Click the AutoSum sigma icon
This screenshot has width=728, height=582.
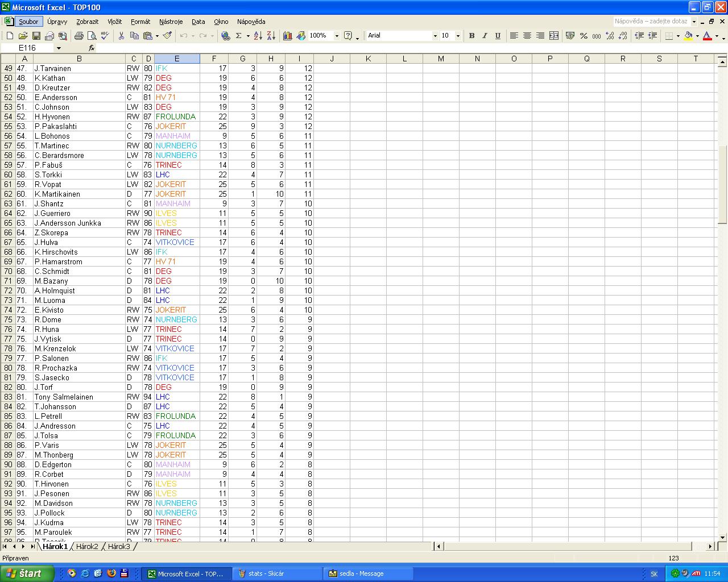[x=239, y=36]
